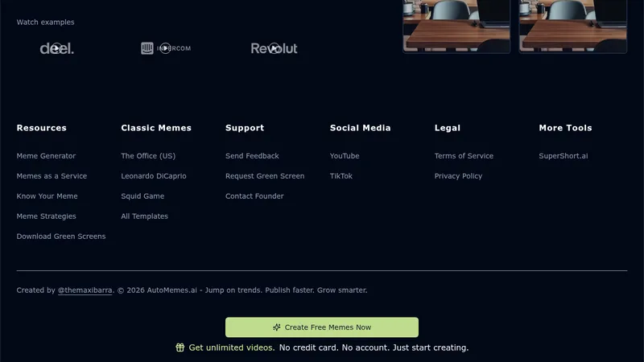Click the Support heading
644x362 pixels.
pos(245,128)
